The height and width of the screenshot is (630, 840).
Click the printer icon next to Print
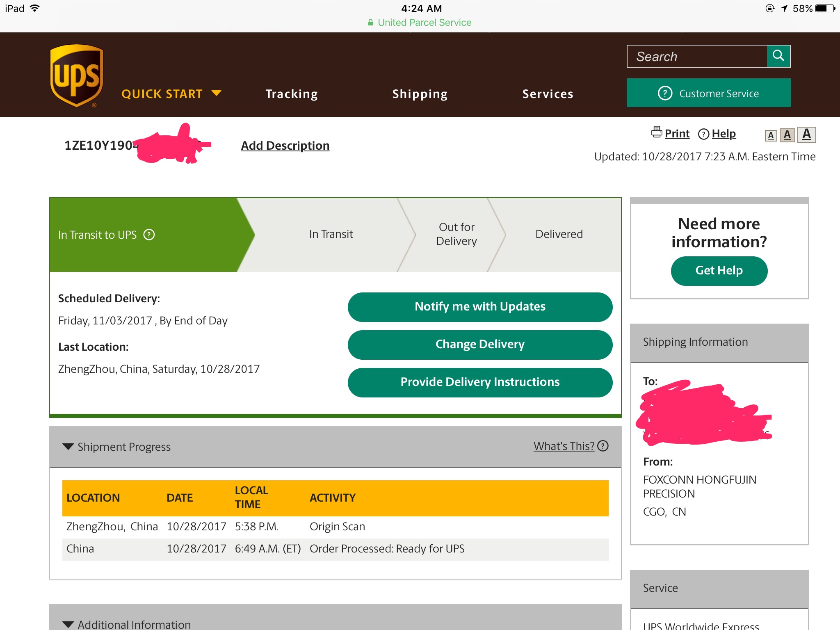tap(656, 132)
